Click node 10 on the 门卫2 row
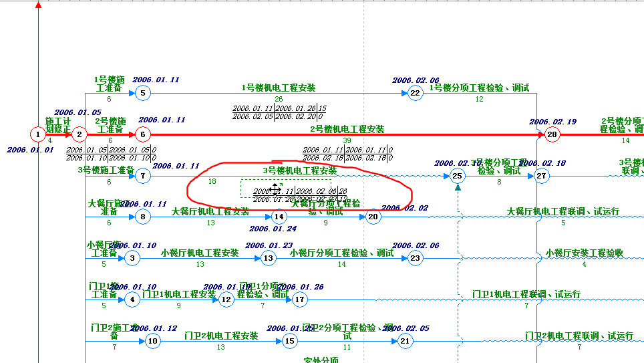 [x=153, y=341]
